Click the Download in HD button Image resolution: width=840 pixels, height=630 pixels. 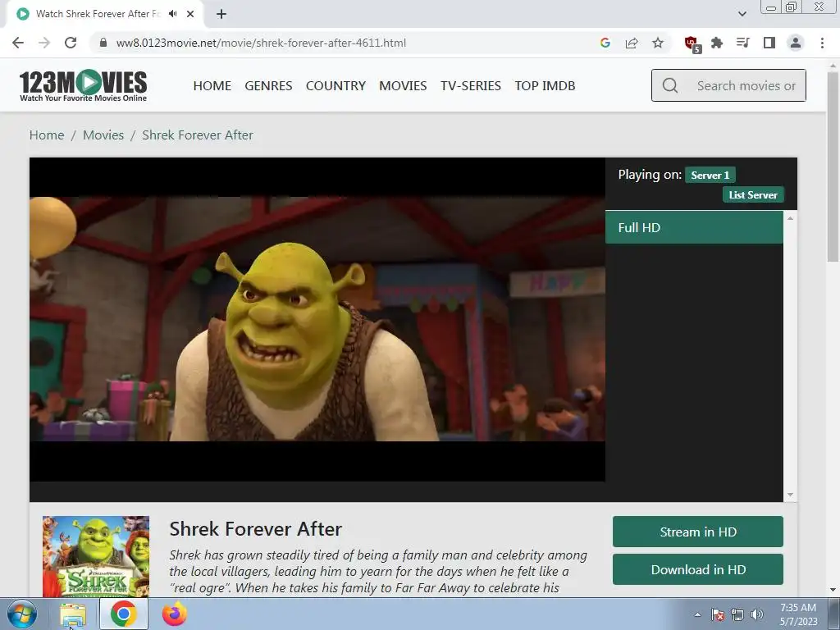tap(698, 569)
